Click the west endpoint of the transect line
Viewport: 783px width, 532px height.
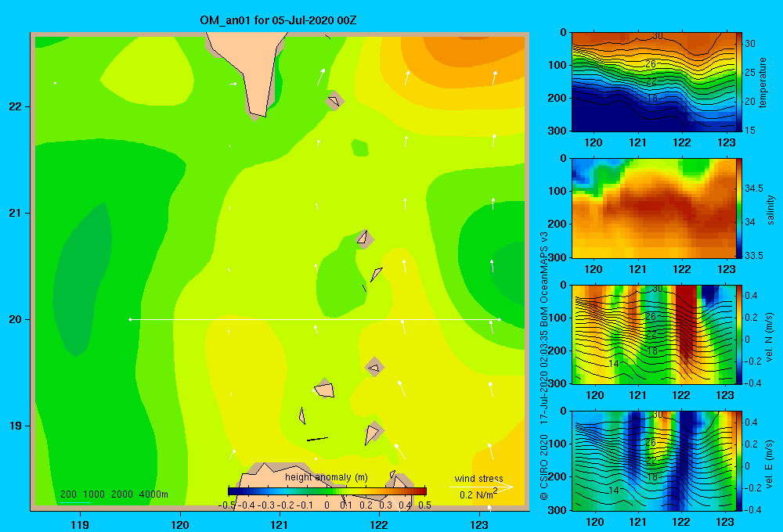(x=130, y=319)
